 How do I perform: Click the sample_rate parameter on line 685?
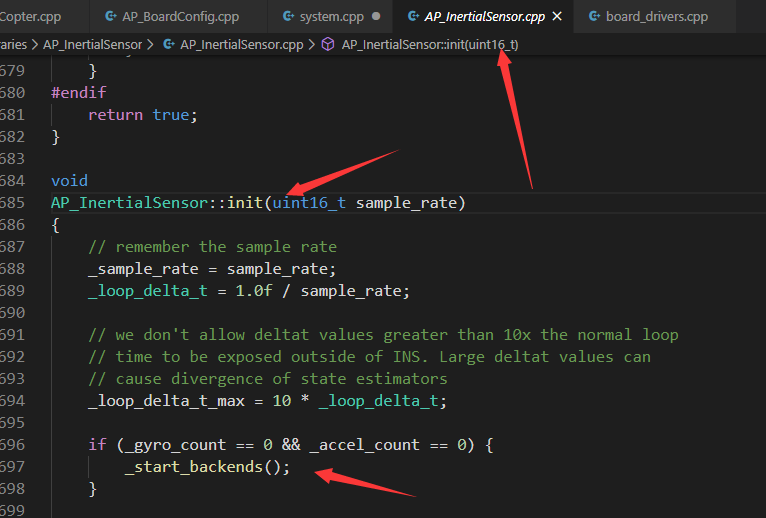pyautogui.click(x=406, y=202)
